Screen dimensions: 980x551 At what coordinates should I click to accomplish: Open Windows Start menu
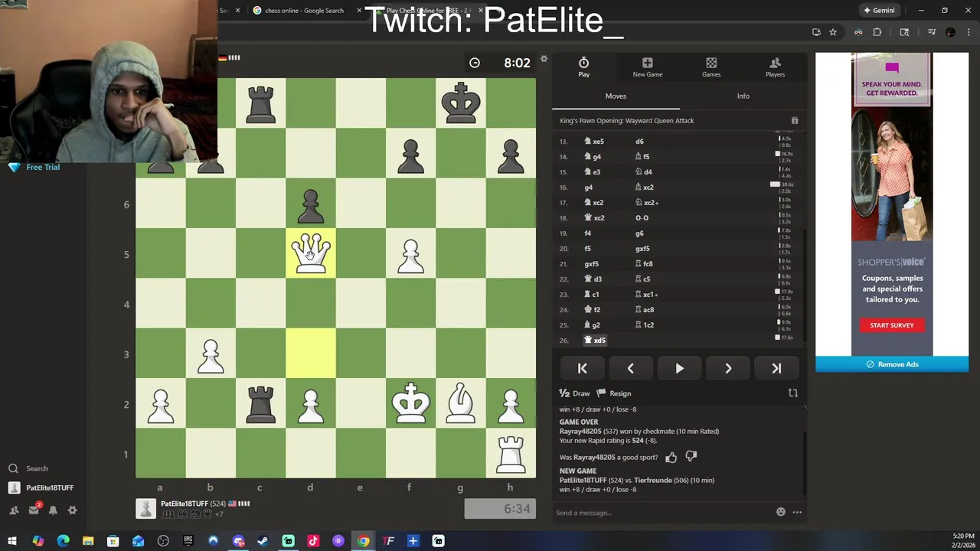click(x=12, y=541)
